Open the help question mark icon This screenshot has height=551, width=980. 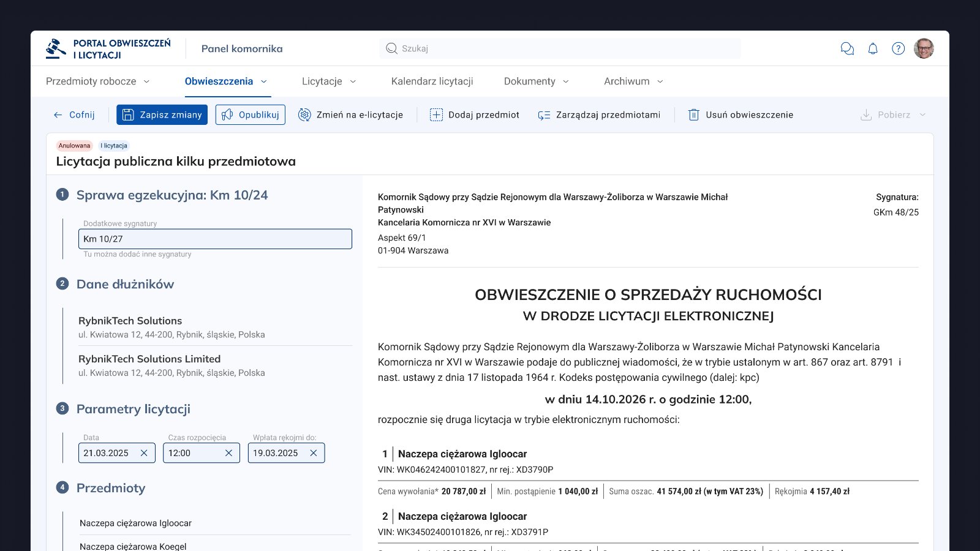coord(898,49)
